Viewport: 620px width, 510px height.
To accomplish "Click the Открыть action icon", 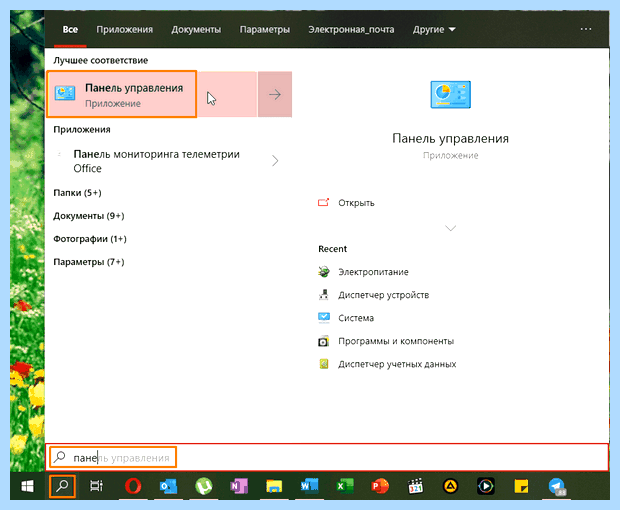I will 323,202.
